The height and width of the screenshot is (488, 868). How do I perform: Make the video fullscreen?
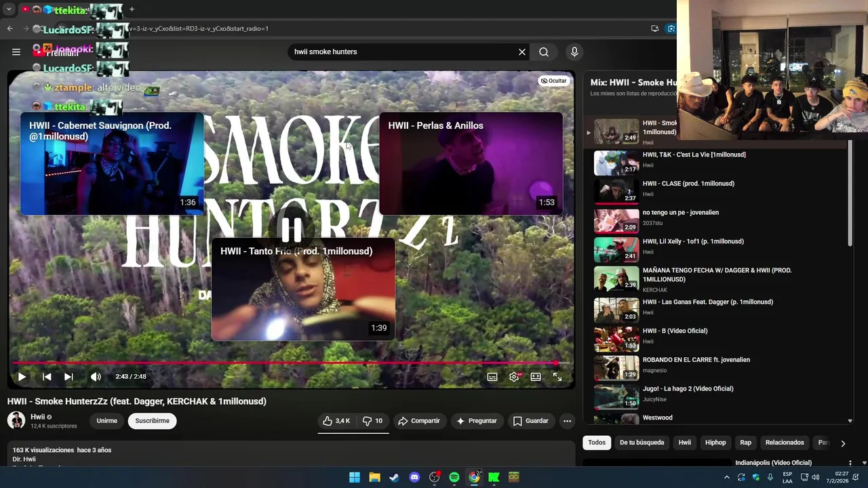[557, 377]
